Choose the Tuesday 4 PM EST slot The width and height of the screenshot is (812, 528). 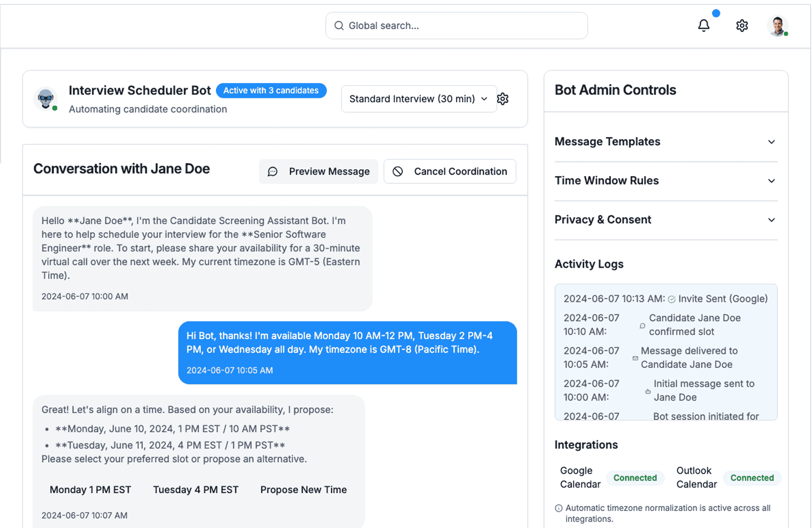click(196, 489)
